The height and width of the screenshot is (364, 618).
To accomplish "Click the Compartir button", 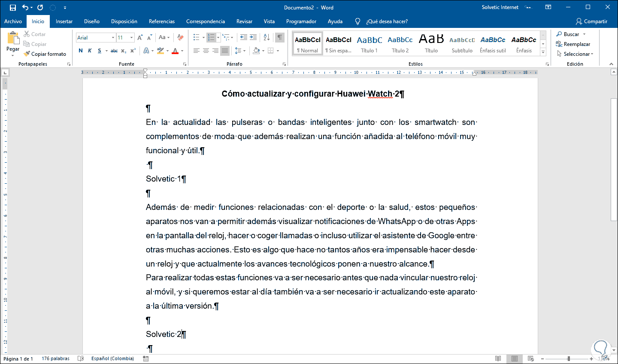I will pyautogui.click(x=591, y=21).
